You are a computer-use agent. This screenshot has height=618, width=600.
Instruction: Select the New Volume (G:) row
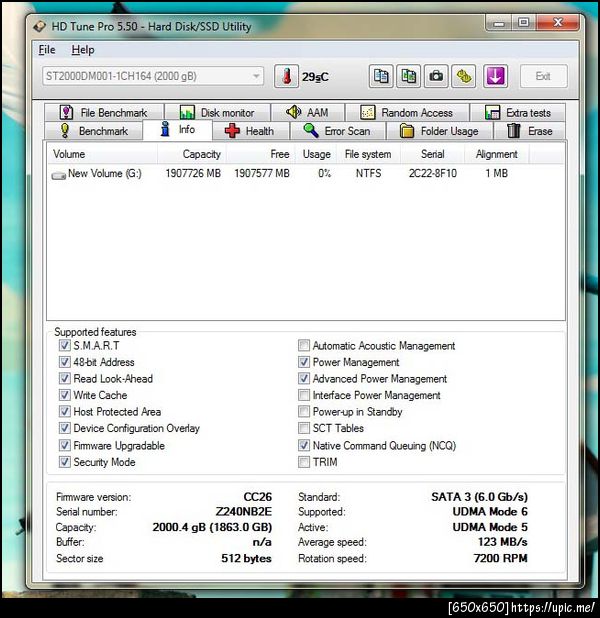click(306, 173)
